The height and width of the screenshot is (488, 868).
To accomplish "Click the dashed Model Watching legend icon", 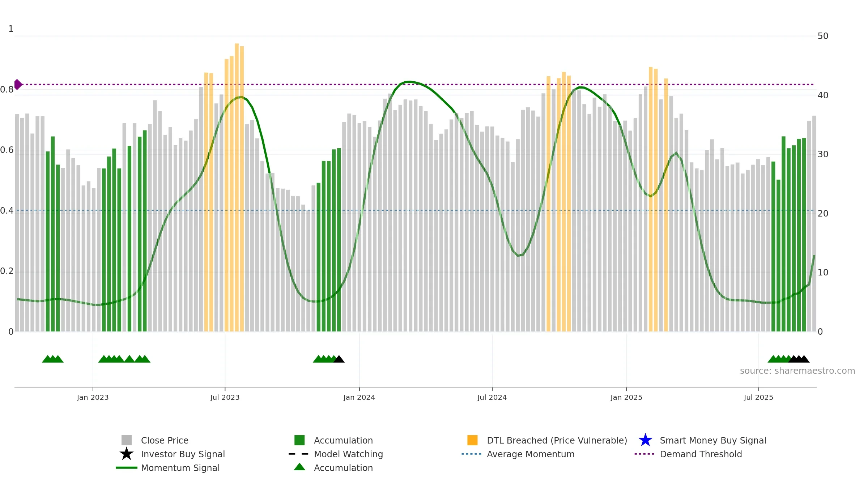I will pos(299,454).
